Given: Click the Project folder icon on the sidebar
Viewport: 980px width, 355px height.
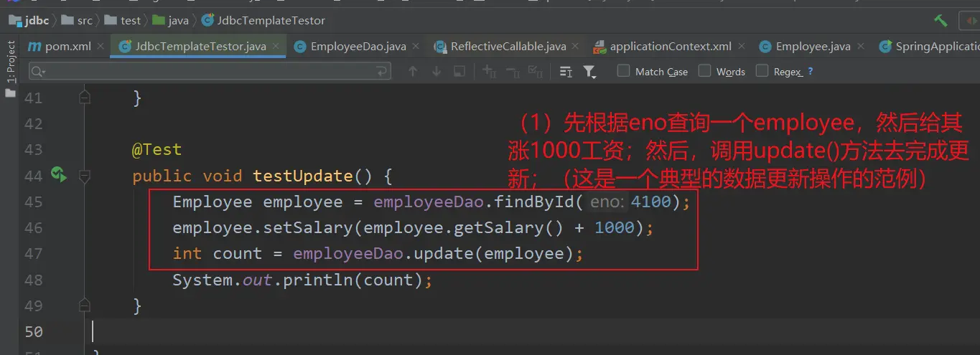Looking at the screenshot, I should [x=10, y=93].
